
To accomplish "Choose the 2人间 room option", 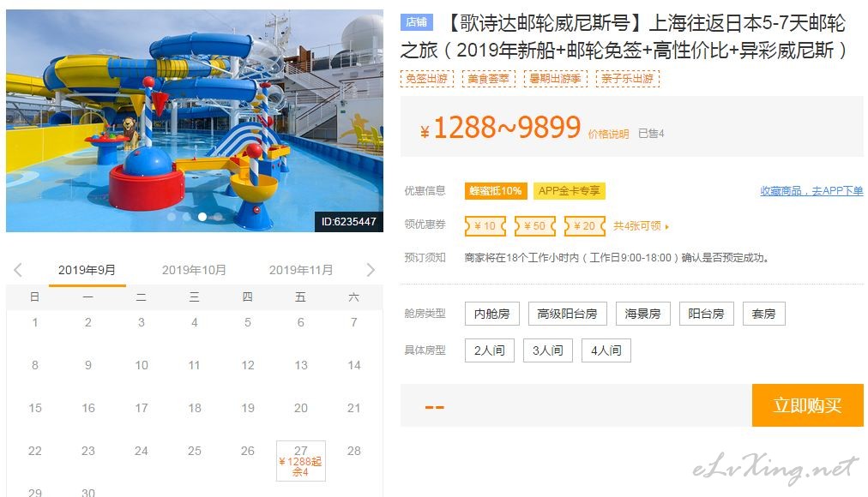I will coord(490,350).
